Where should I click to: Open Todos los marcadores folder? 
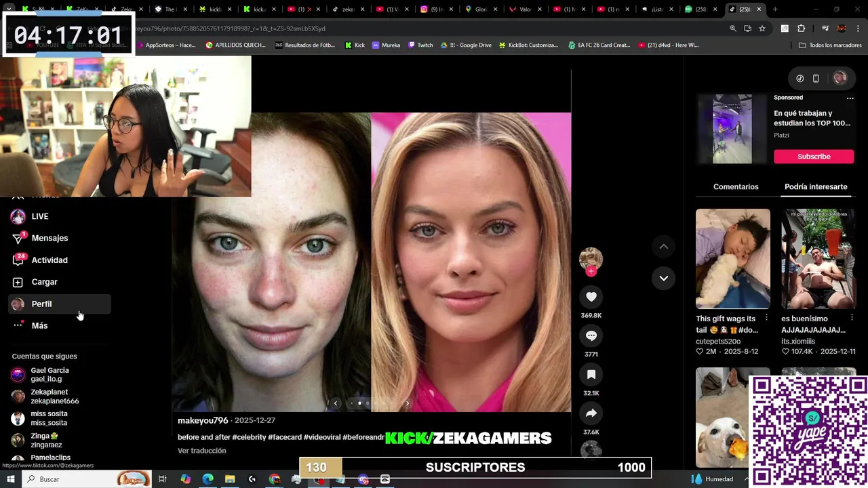click(x=830, y=45)
